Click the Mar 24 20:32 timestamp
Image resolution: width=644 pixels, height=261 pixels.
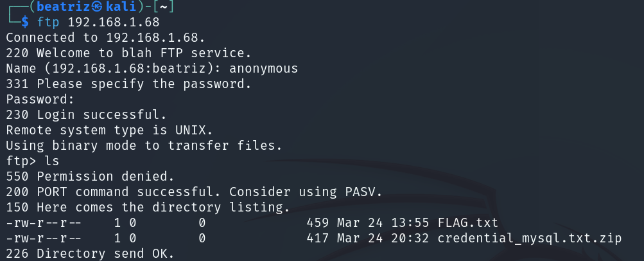[383, 239]
